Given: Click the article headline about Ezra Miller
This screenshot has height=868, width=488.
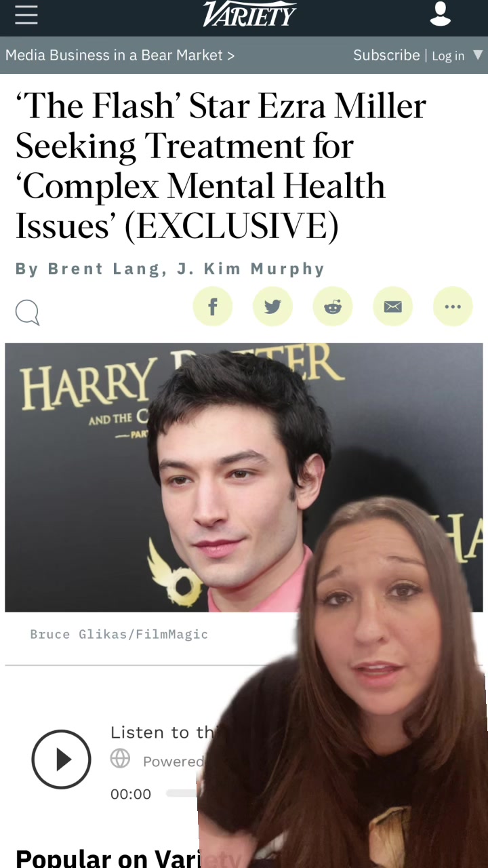Looking at the screenshot, I should pyautogui.click(x=221, y=166).
